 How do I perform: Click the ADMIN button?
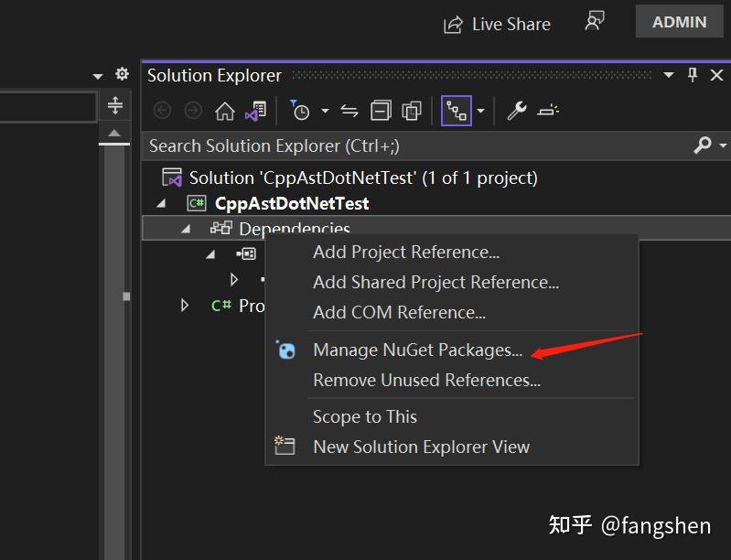click(679, 23)
